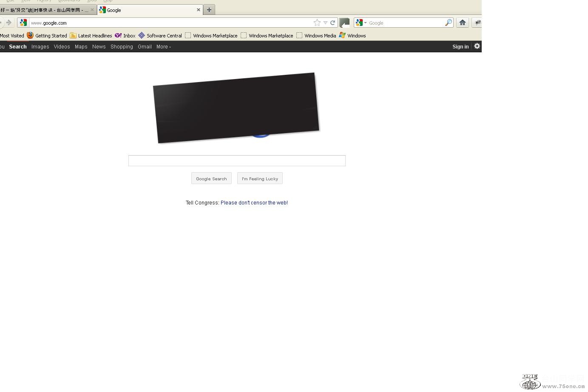Open address bar history dropdown arrow
Screen dimensions: 588x392
(x=325, y=23)
